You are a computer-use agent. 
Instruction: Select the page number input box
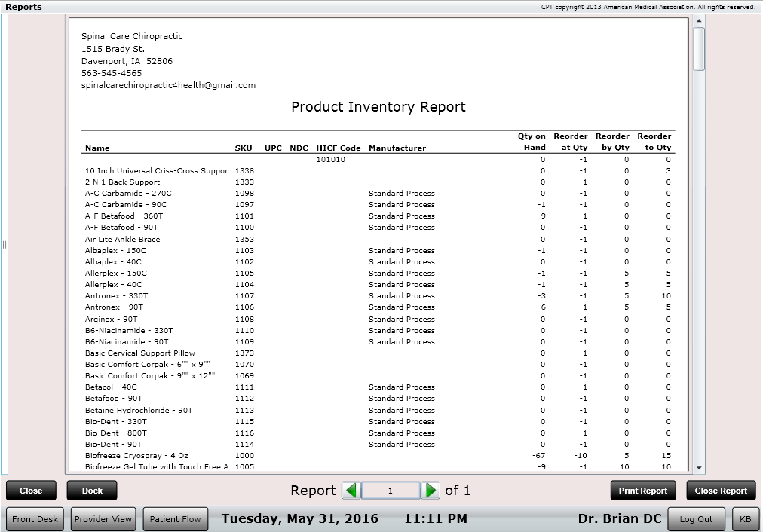391,490
